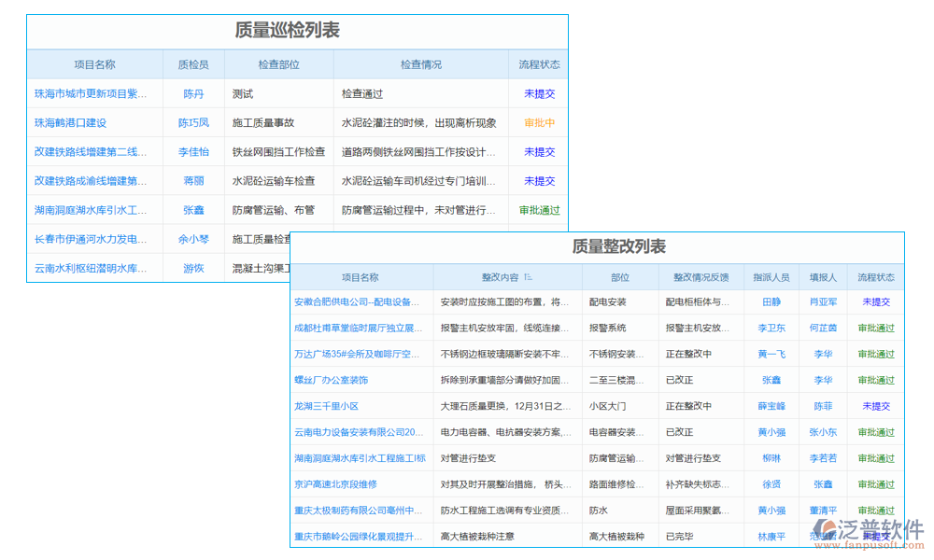This screenshot has width=934, height=560.
Task: Click dispatcher 李卫东 link
Action: [770, 328]
